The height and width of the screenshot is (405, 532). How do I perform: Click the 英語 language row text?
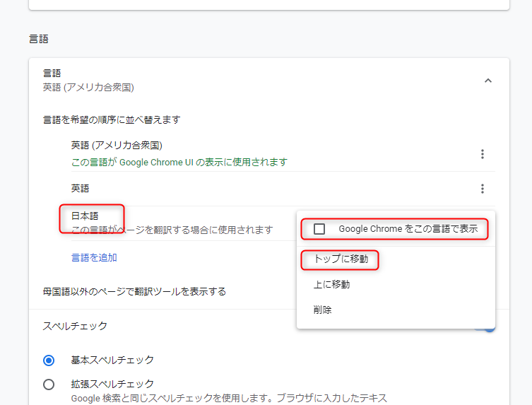tap(80, 189)
